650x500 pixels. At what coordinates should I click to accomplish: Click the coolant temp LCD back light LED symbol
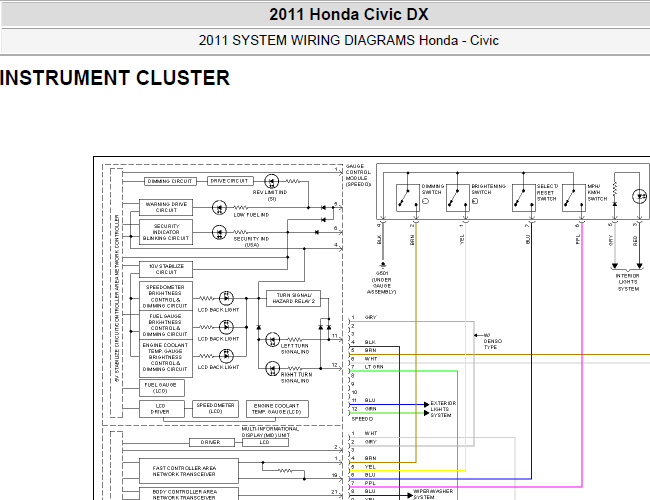click(x=226, y=355)
